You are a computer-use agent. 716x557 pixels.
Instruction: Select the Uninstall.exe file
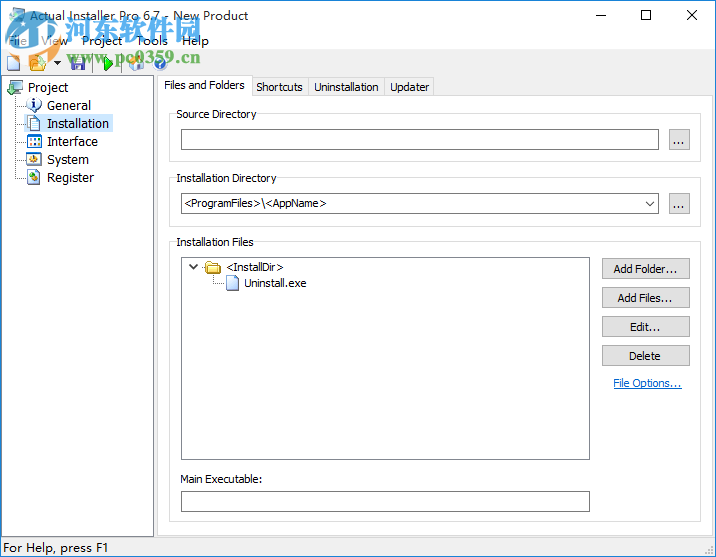point(275,283)
